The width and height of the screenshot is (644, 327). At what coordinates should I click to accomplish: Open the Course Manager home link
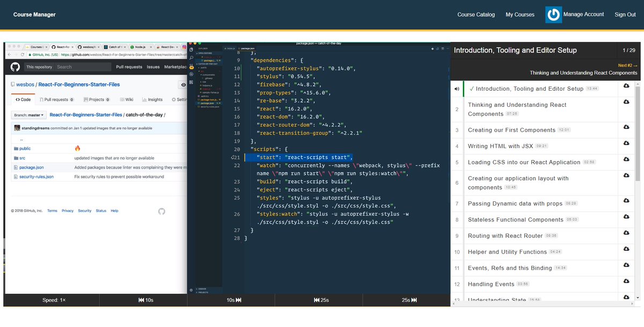click(x=34, y=14)
